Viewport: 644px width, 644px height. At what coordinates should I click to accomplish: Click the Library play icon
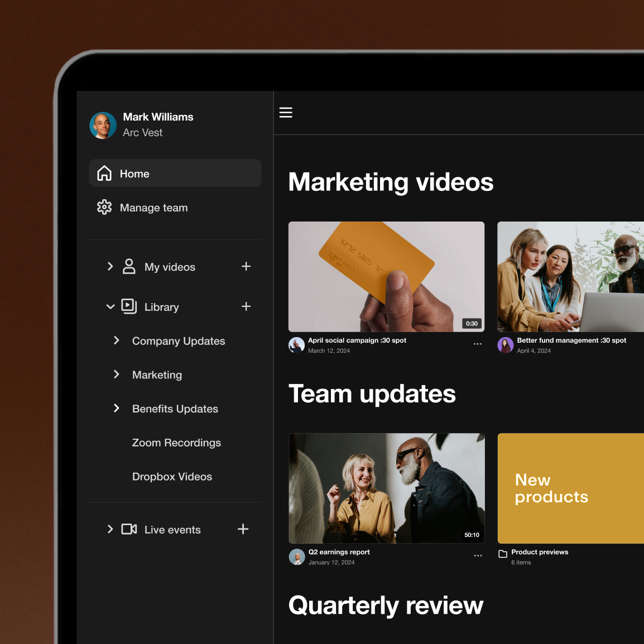pos(129,306)
